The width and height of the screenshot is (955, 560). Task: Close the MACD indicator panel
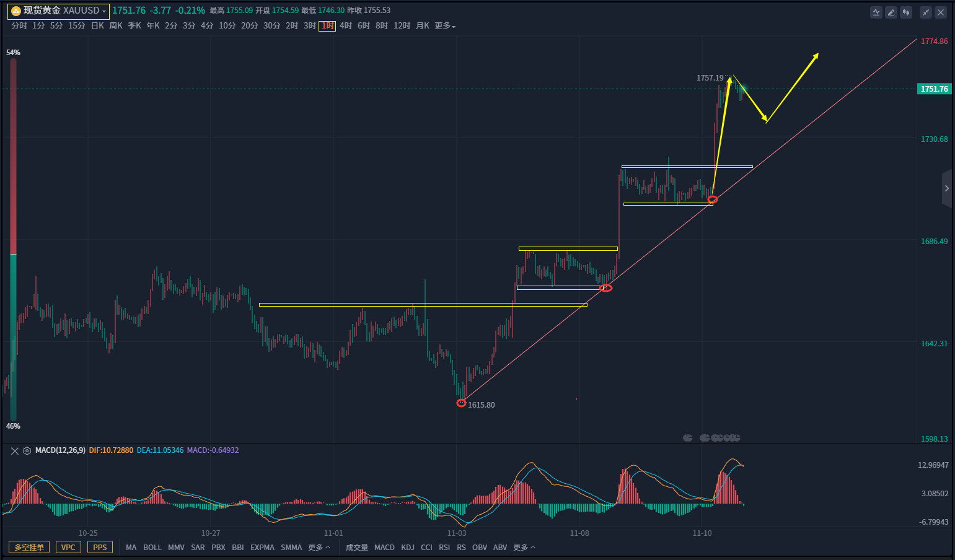(x=15, y=451)
